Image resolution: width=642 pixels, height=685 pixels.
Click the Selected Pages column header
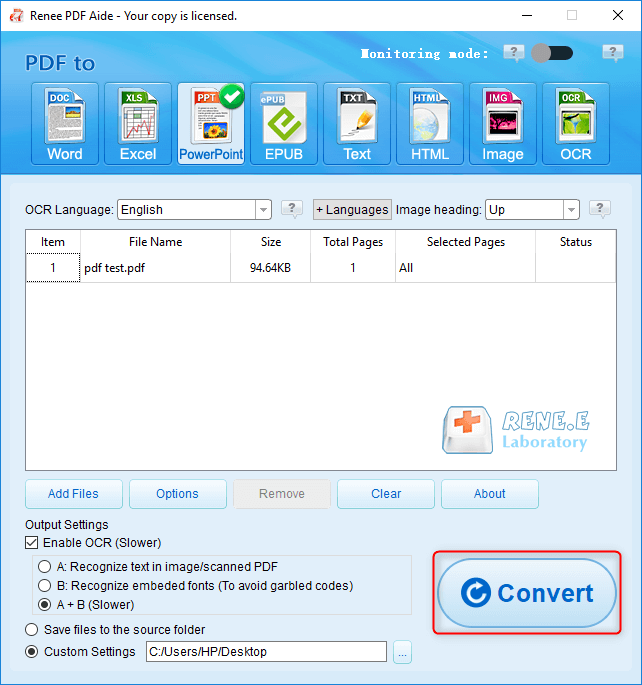[466, 242]
